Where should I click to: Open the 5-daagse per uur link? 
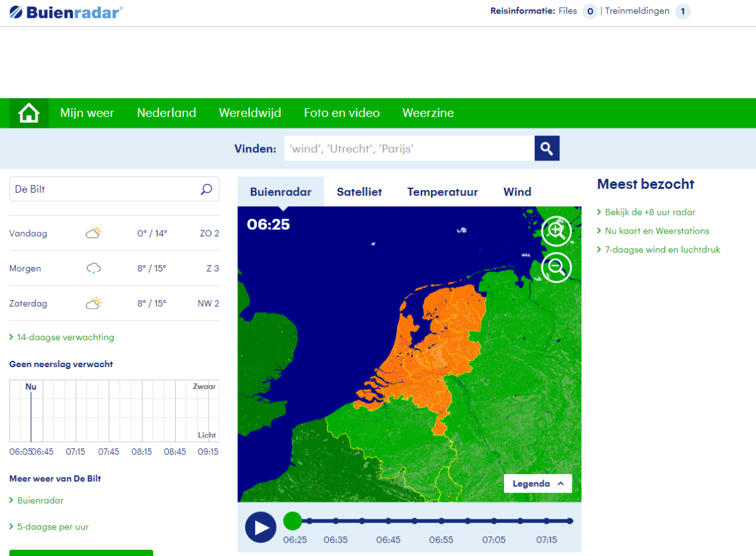(53, 527)
